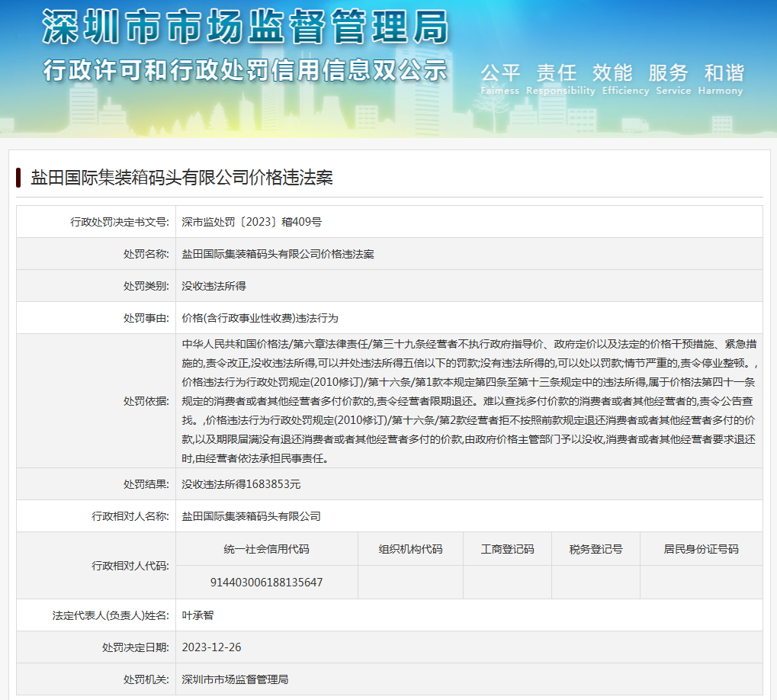This screenshot has height=700, width=777.
Task: Select the document number 深市监处罚〔2023〕稽409号
Action: 252,222
